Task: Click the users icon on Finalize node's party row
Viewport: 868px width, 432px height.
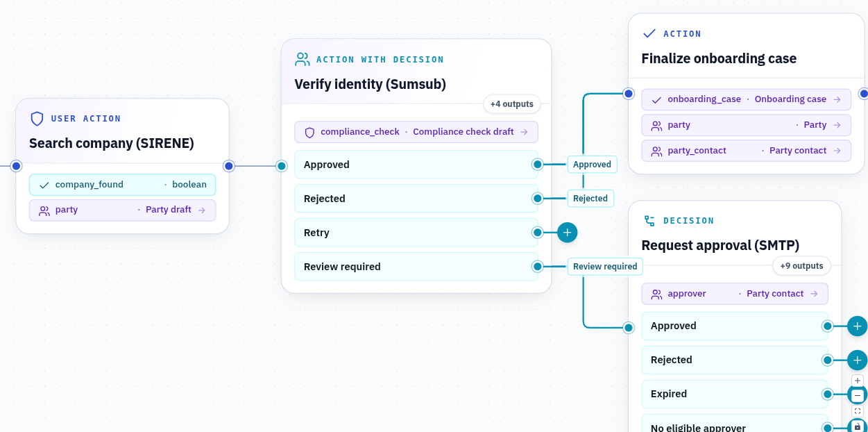Action: (x=656, y=125)
